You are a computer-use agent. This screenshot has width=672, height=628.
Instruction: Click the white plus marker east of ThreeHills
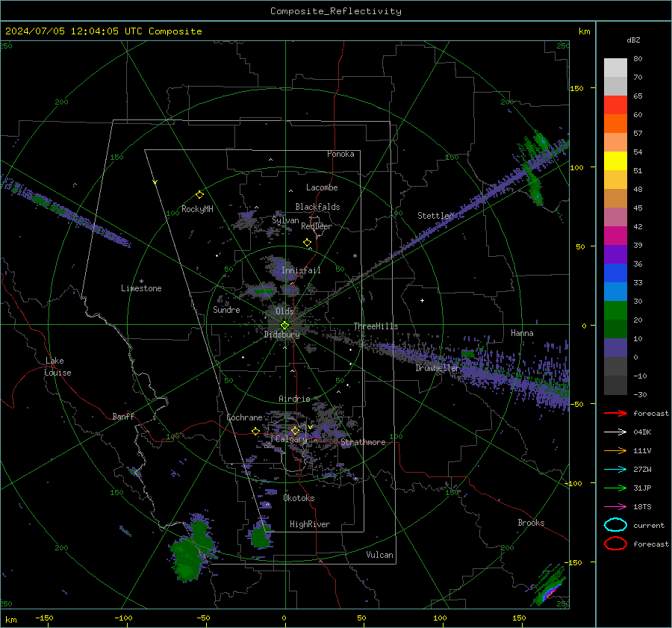pyautogui.click(x=422, y=300)
